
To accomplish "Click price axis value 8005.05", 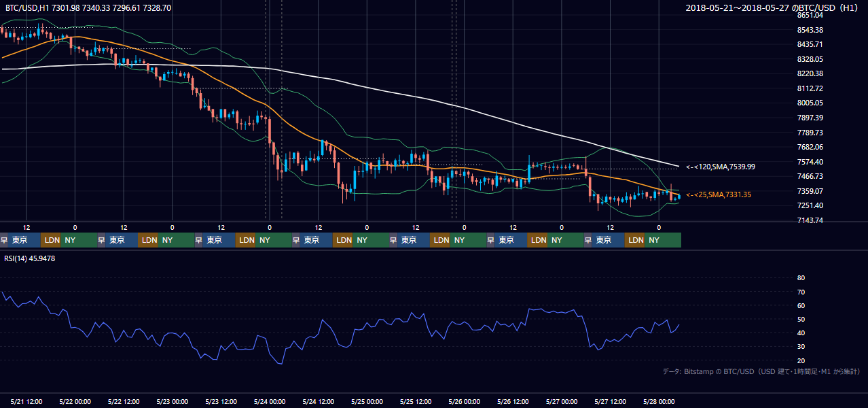I will pos(810,103).
